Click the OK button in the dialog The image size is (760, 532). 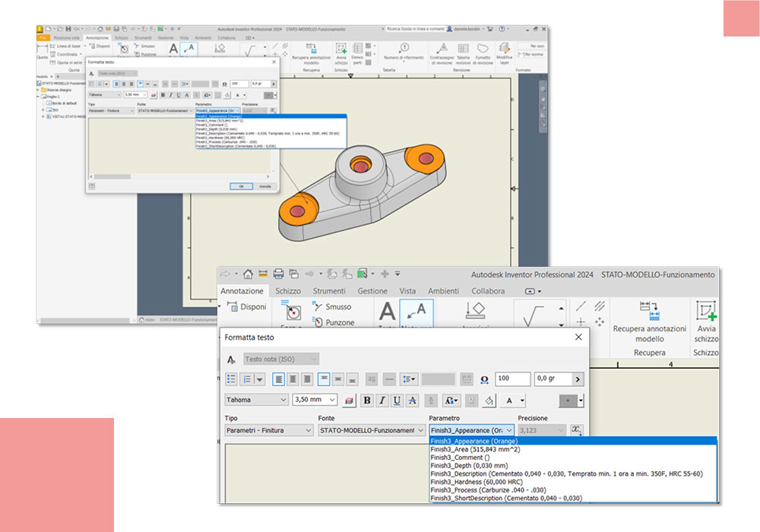241,186
